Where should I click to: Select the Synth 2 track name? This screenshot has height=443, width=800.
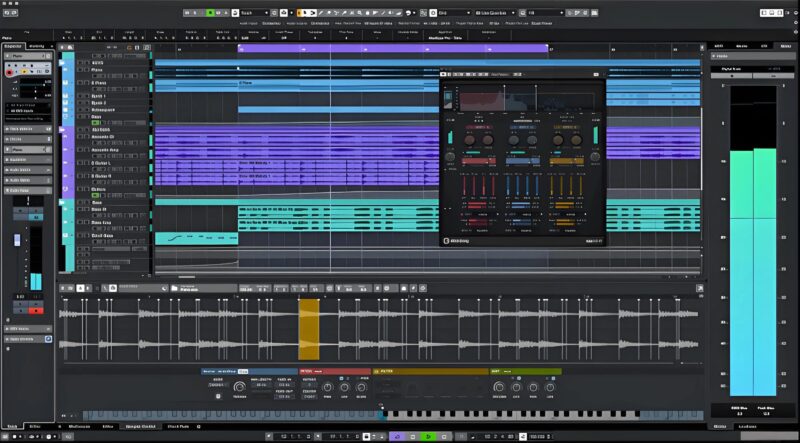coord(98,103)
